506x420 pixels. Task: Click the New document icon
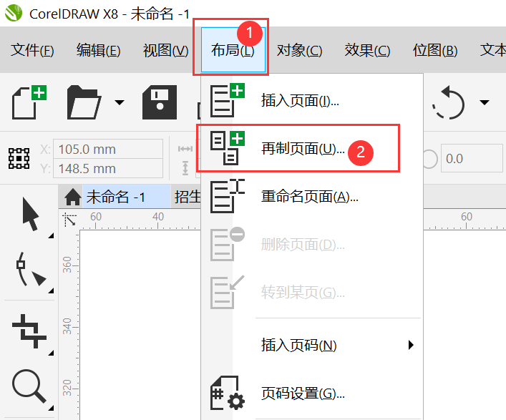(x=29, y=102)
